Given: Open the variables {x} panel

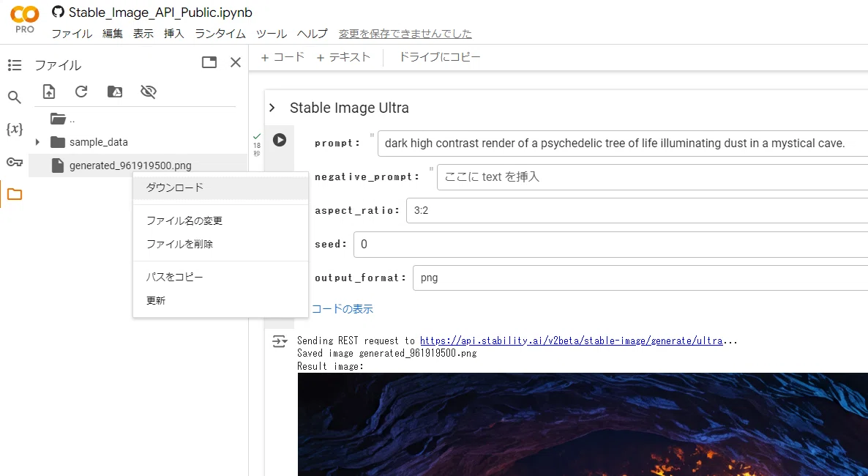Looking at the screenshot, I should coord(15,129).
